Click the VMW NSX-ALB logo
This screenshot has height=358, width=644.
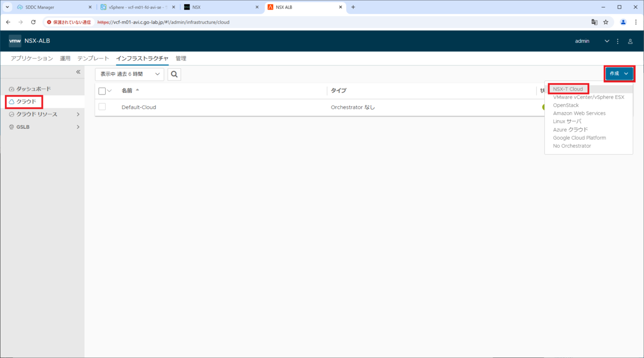[30, 41]
